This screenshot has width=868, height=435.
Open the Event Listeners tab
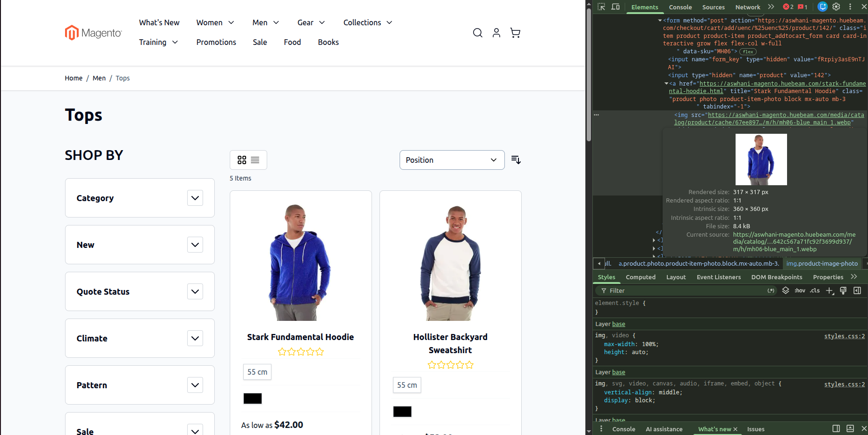719,277
